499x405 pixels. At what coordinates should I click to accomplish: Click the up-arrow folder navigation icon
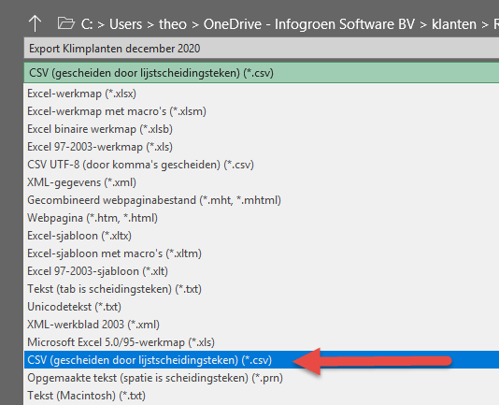click(35, 24)
